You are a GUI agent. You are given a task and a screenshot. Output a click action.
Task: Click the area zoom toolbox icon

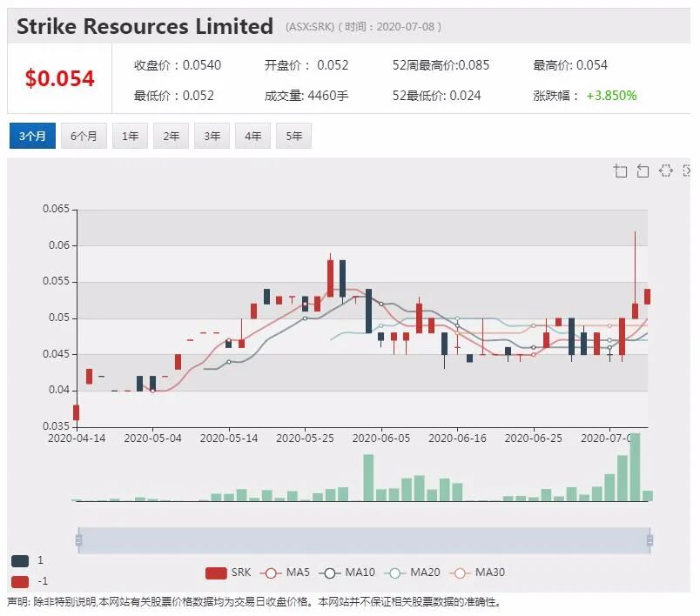point(621,171)
